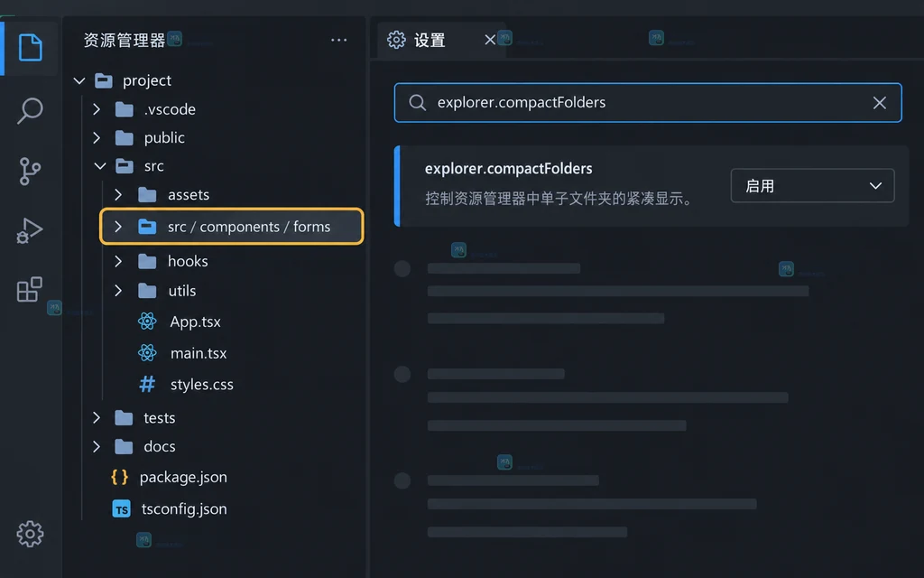Expand the .vscode folder
This screenshot has width=924, height=578.
[x=97, y=109]
